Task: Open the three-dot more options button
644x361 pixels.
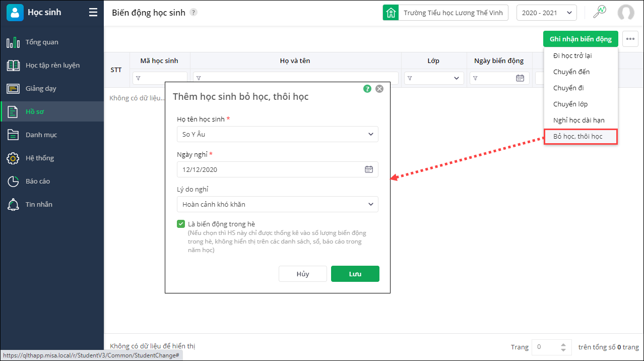Action: [x=630, y=39]
